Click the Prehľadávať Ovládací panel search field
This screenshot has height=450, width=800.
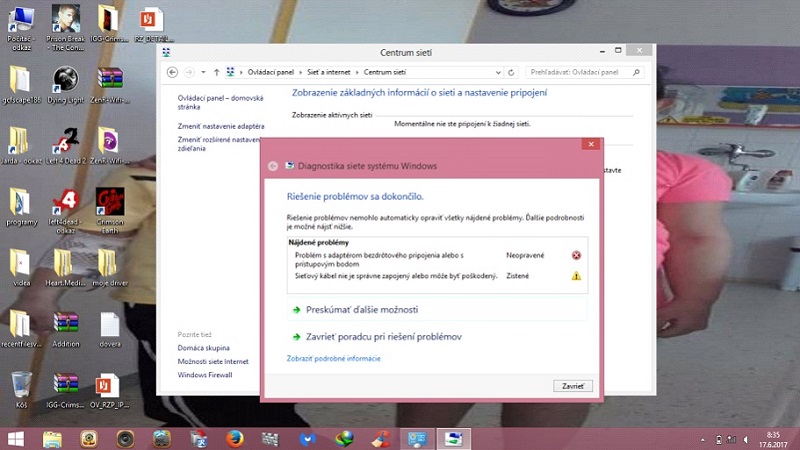tap(581, 73)
